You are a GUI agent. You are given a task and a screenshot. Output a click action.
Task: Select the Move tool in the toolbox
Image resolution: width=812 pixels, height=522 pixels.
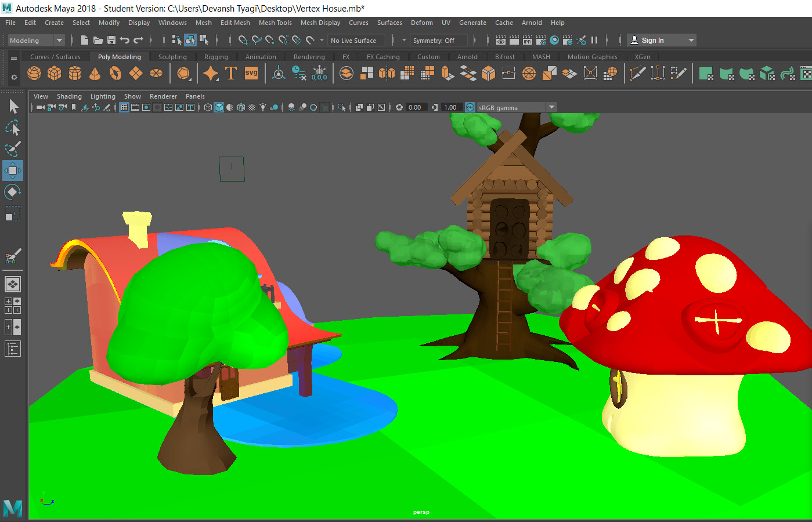click(x=12, y=171)
